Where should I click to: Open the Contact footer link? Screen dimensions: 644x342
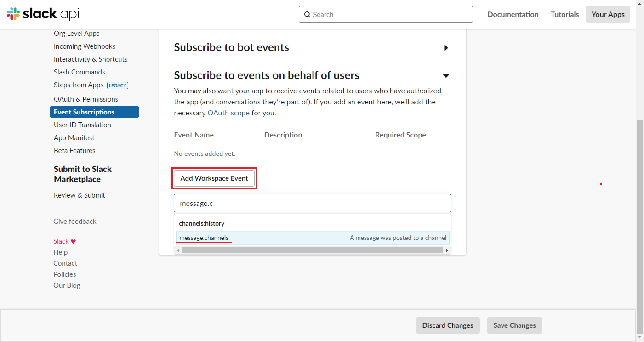coord(65,263)
